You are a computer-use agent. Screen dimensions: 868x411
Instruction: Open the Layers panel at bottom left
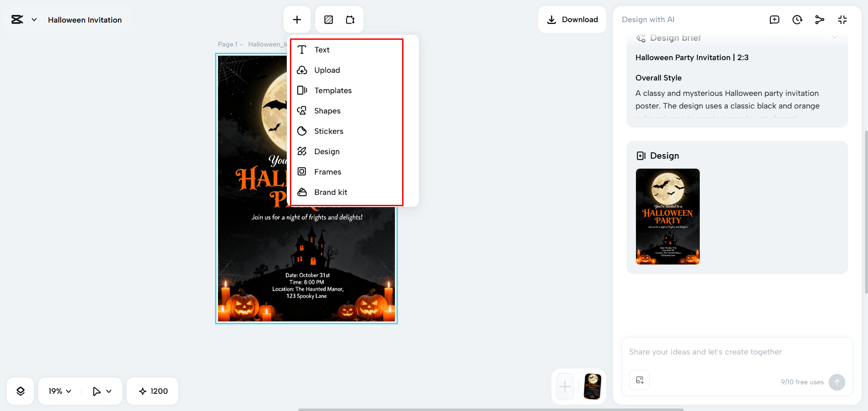point(20,391)
